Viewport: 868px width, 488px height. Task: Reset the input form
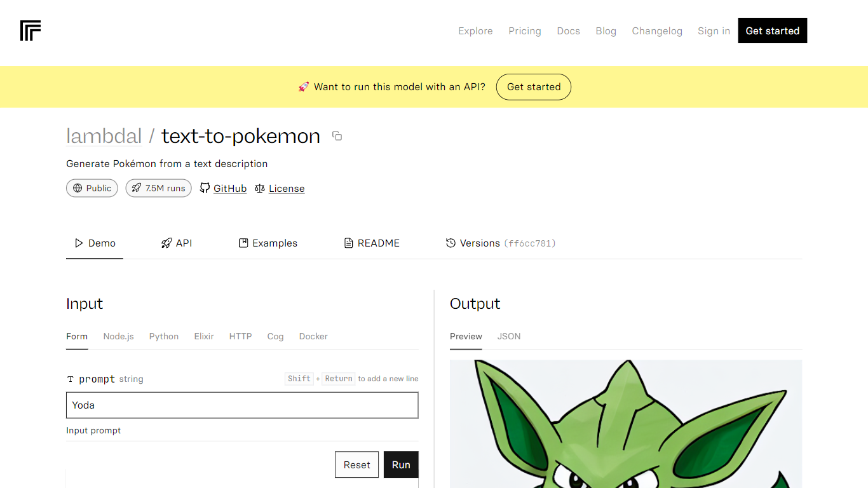(356, 464)
